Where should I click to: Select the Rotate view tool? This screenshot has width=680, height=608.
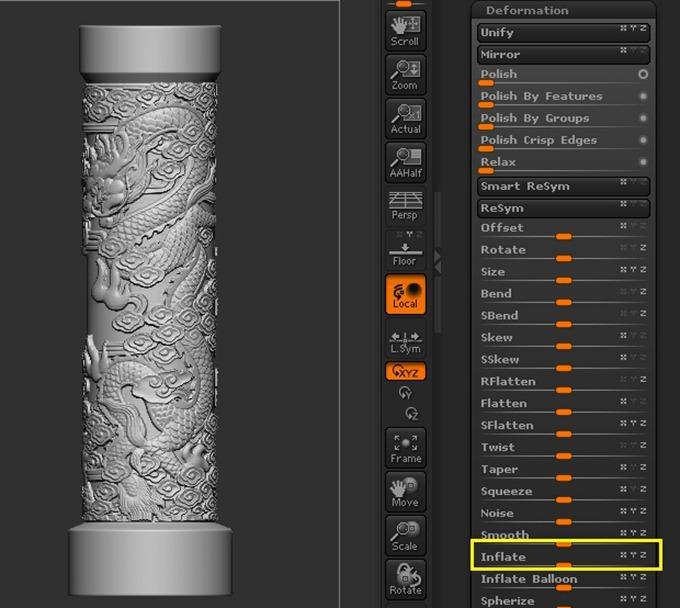[405, 579]
